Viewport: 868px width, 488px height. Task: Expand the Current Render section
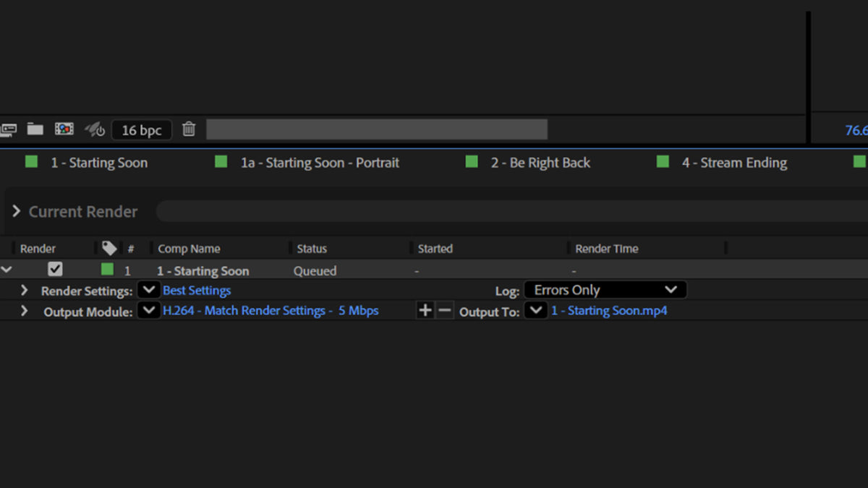(16, 212)
